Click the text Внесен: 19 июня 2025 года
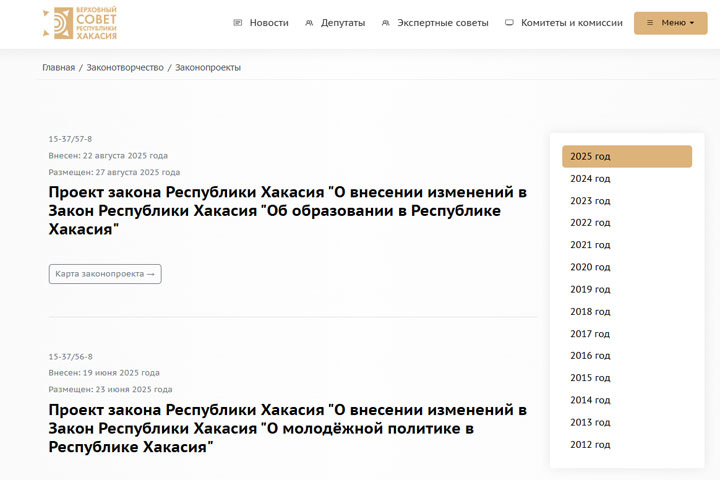 click(104, 373)
